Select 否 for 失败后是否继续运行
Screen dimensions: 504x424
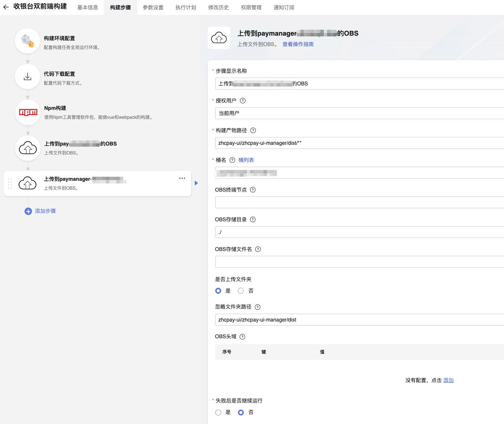coord(241,412)
